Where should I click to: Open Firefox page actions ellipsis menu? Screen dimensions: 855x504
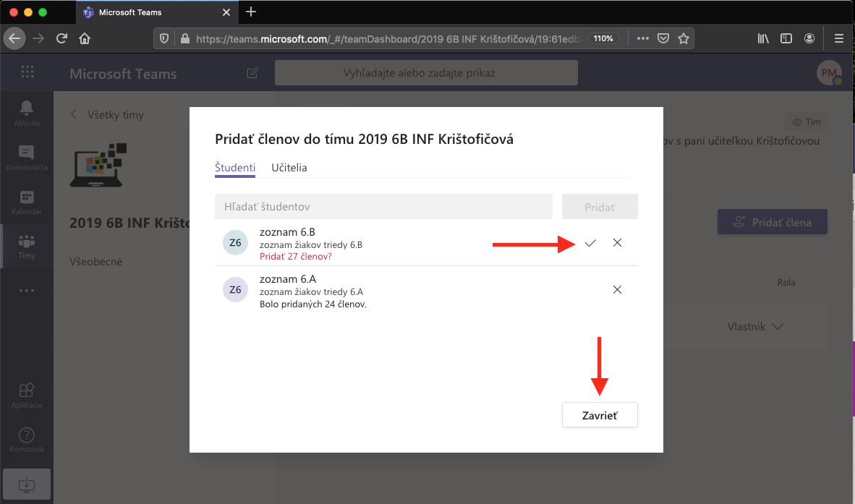[642, 38]
